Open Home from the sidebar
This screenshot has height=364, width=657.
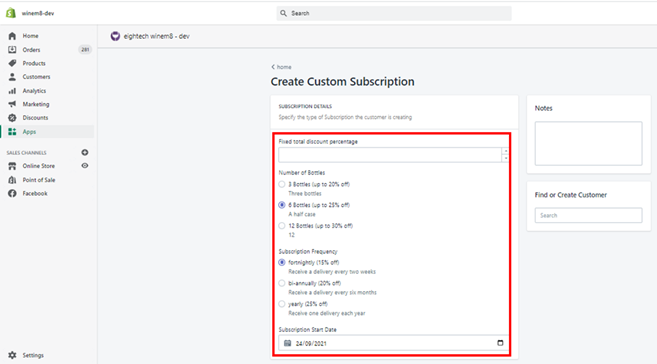click(30, 36)
